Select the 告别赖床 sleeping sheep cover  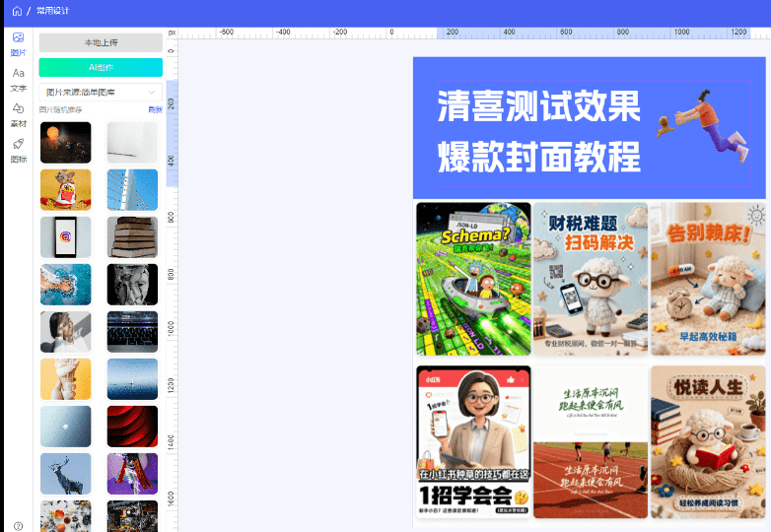click(x=708, y=279)
